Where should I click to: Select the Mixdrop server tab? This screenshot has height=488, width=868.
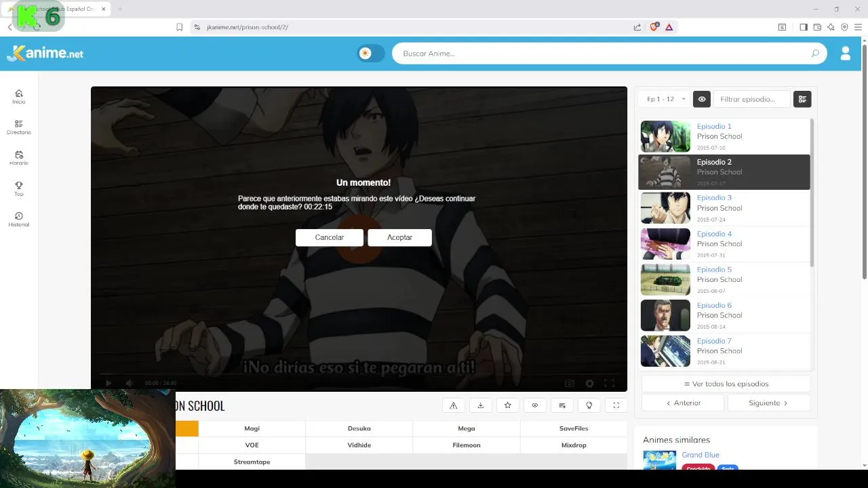coord(574,445)
